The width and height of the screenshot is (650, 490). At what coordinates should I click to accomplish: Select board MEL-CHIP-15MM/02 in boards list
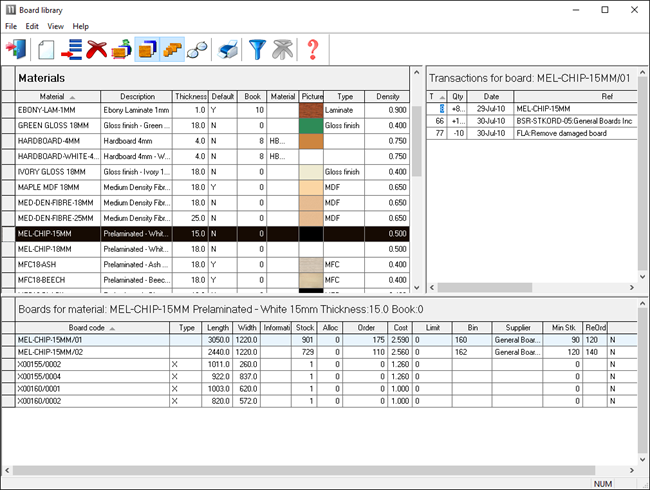90,353
